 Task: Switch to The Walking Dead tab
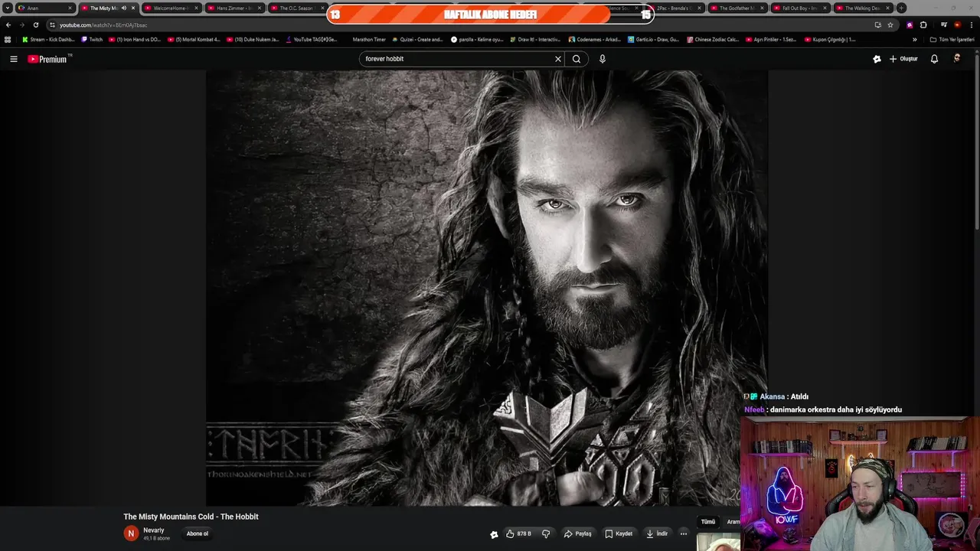tap(863, 8)
